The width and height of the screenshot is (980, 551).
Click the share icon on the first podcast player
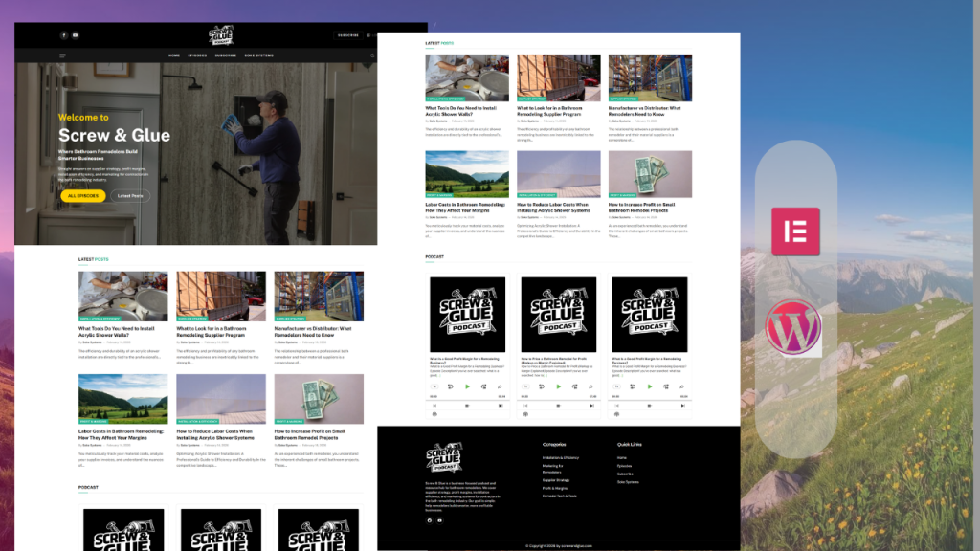coord(500,386)
